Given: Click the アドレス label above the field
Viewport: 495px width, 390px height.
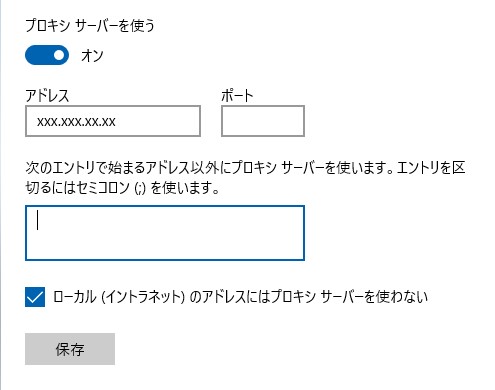Looking at the screenshot, I should (x=47, y=96).
